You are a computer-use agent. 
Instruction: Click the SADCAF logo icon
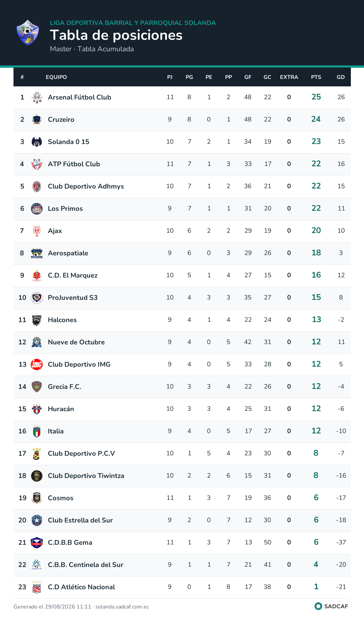[318, 606]
